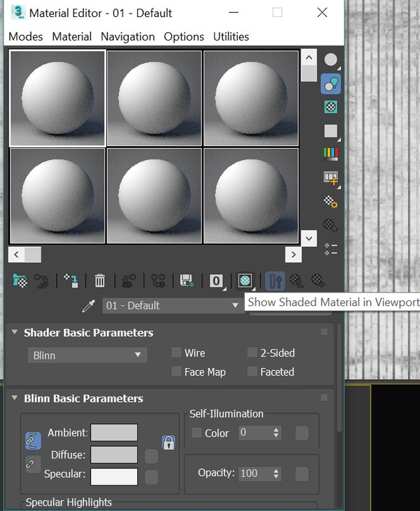Toggle Show Shaded Material in Viewport
The image size is (420, 511).
point(245,280)
